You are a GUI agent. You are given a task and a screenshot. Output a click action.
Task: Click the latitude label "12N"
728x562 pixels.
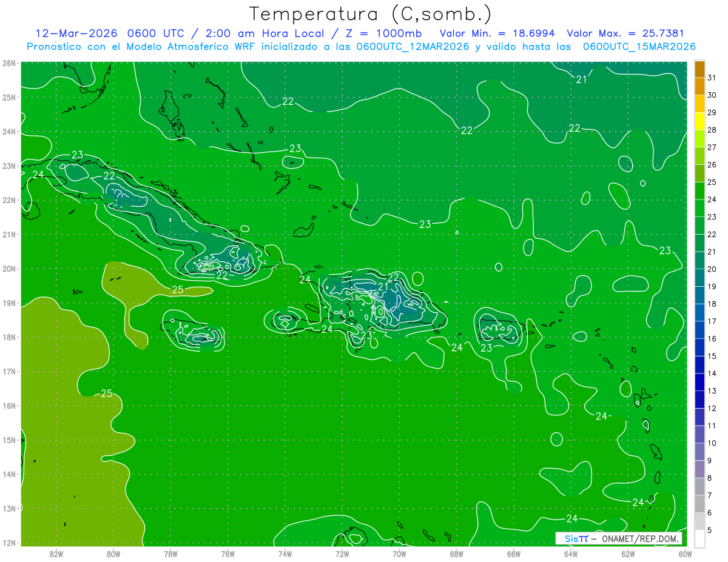pyautogui.click(x=9, y=543)
